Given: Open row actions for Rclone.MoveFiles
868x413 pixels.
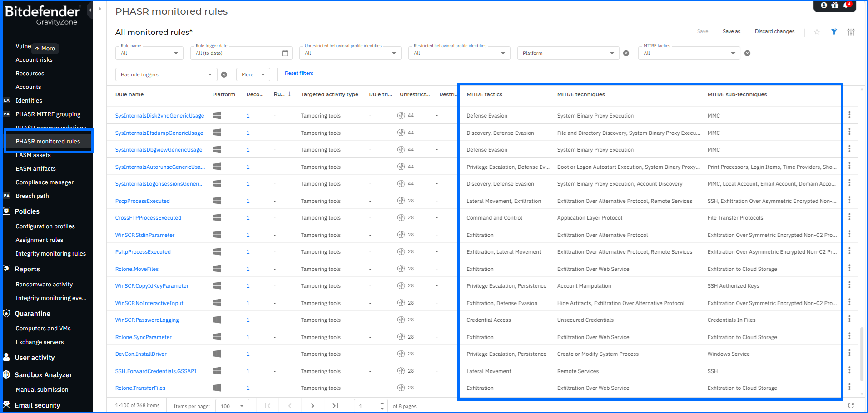Looking at the screenshot, I should tap(849, 268).
